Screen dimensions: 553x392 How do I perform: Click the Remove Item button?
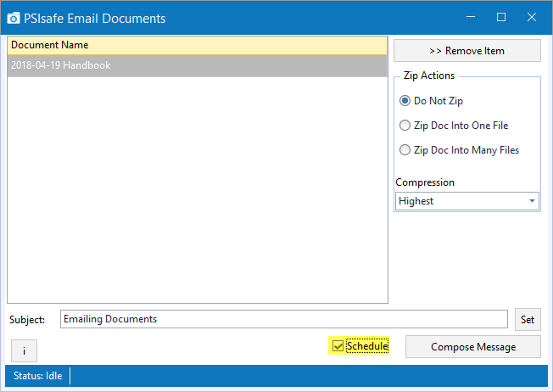(467, 51)
